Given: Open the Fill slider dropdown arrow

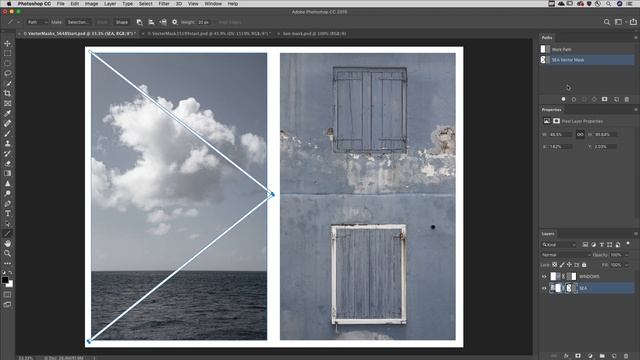Looking at the screenshot, I should pyautogui.click(x=627, y=265).
